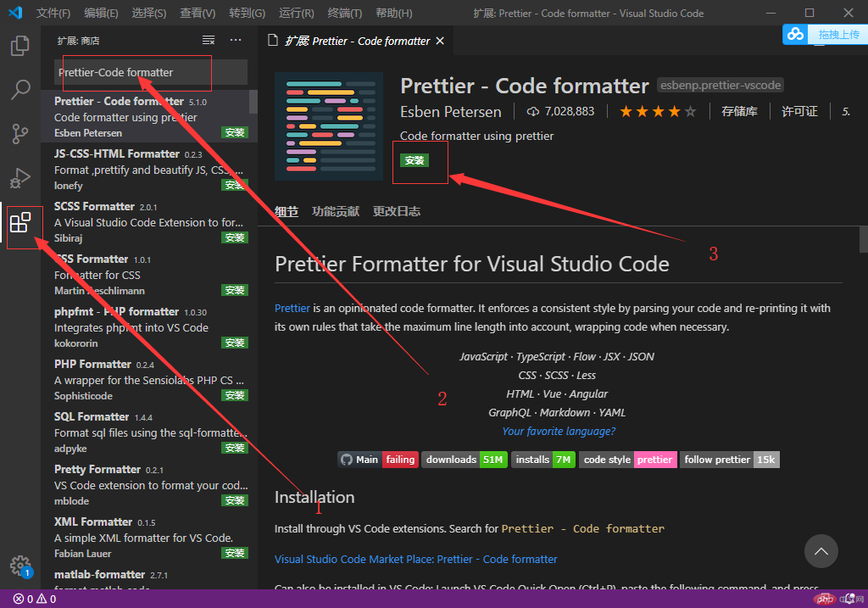Screen dimensions: 868x608
Task: Open the Source Control view
Action: [20, 133]
